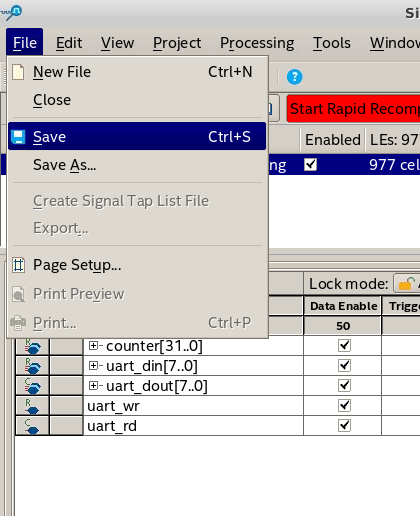Click the Page Setup icon

[18, 265]
